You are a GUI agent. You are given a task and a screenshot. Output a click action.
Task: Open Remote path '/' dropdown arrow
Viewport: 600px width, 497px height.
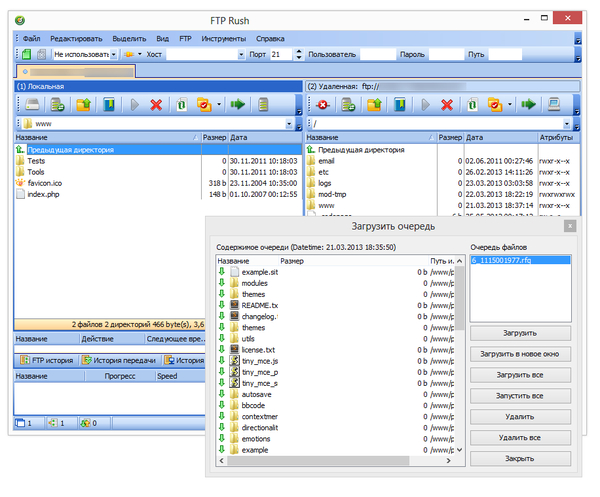pyautogui.click(x=567, y=124)
